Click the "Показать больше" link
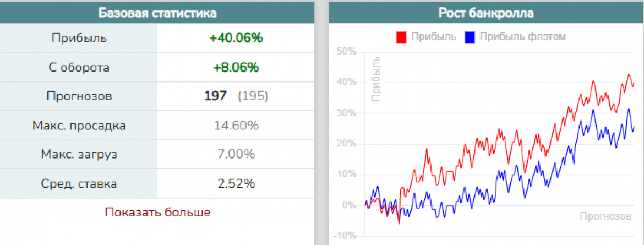Image resolution: width=644 pixels, height=245 pixels. point(157,213)
